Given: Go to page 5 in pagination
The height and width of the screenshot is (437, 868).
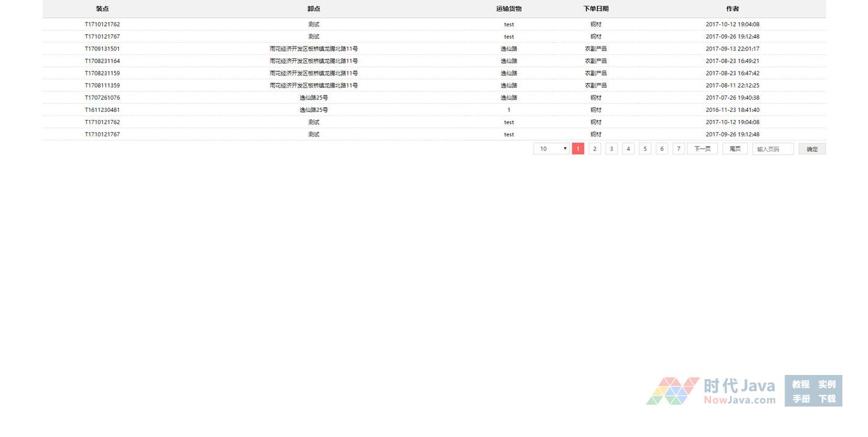Looking at the screenshot, I should point(645,149).
